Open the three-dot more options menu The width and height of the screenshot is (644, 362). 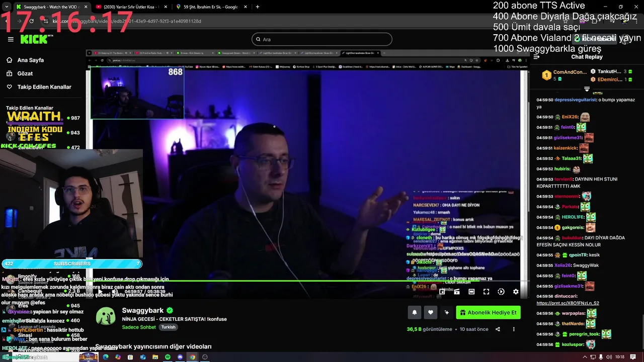pyautogui.click(x=514, y=329)
